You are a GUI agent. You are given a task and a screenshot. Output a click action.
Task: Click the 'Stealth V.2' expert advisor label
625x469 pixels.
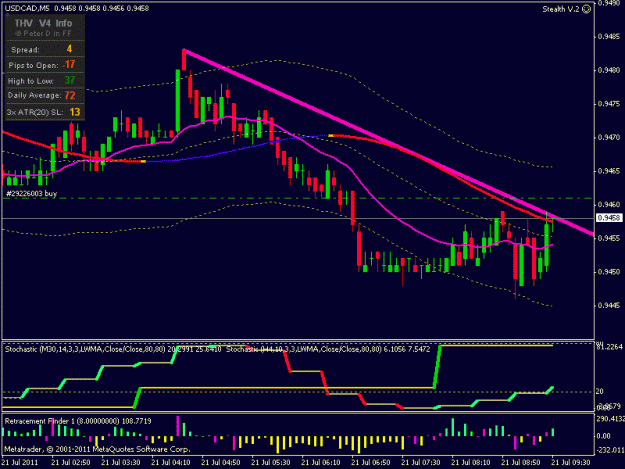pos(560,9)
